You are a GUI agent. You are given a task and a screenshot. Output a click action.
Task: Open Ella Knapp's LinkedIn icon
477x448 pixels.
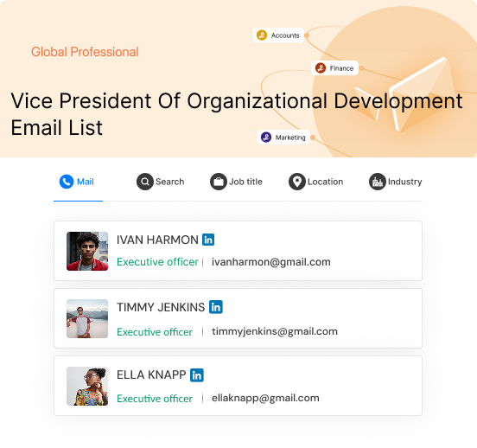coord(197,374)
